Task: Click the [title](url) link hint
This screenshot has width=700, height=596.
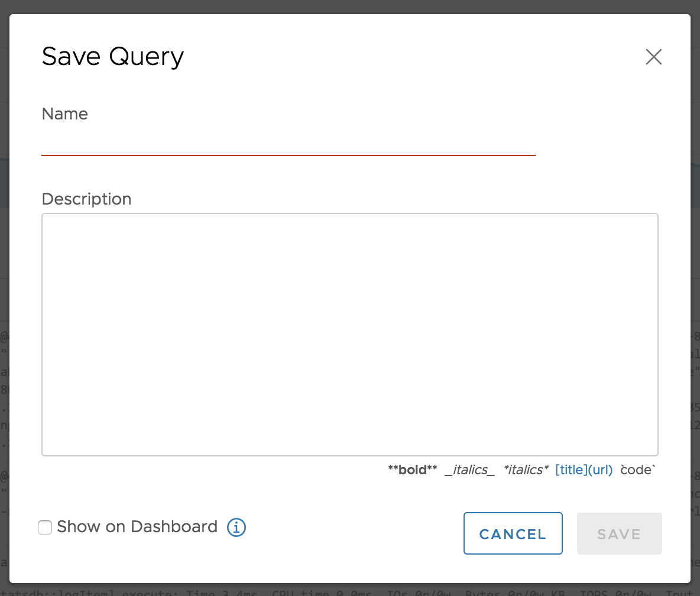Action: click(x=584, y=470)
